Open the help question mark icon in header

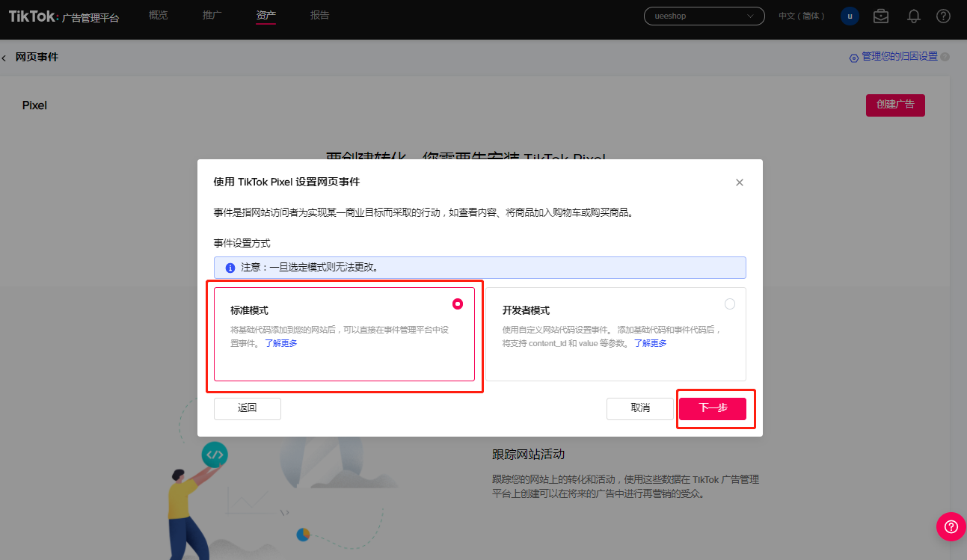click(x=943, y=16)
